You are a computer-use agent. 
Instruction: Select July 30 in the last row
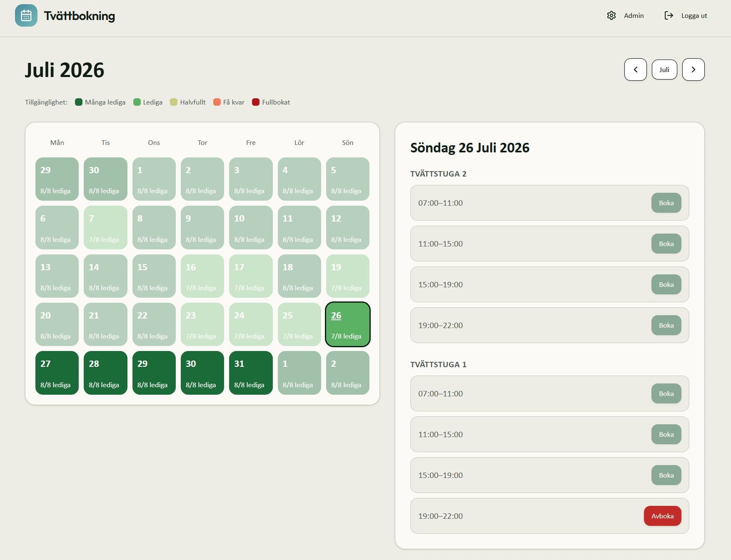(x=202, y=373)
